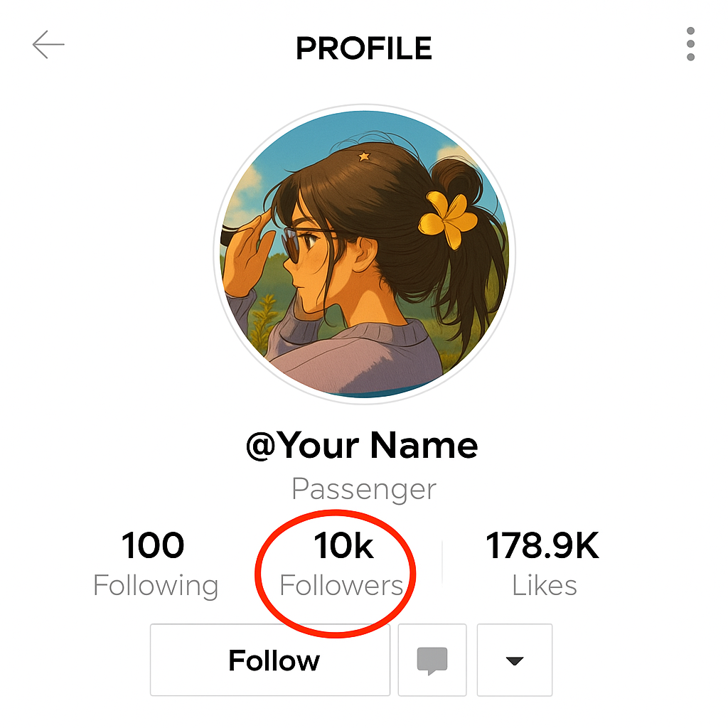Click the Likes label

(545, 586)
